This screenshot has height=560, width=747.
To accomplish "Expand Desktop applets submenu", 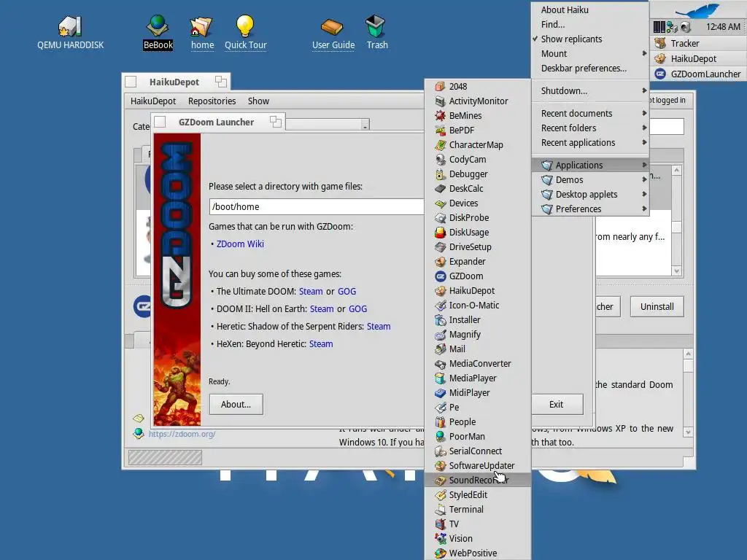I will point(589,194).
